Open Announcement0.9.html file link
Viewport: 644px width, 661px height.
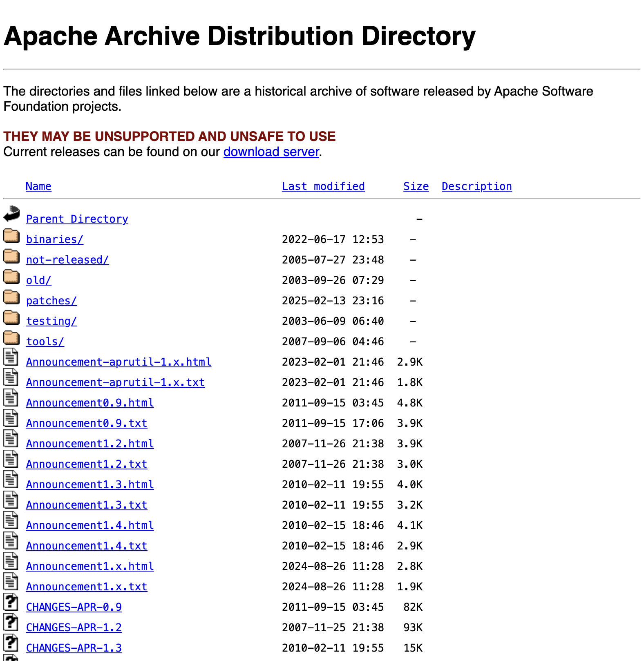tap(90, 403)
